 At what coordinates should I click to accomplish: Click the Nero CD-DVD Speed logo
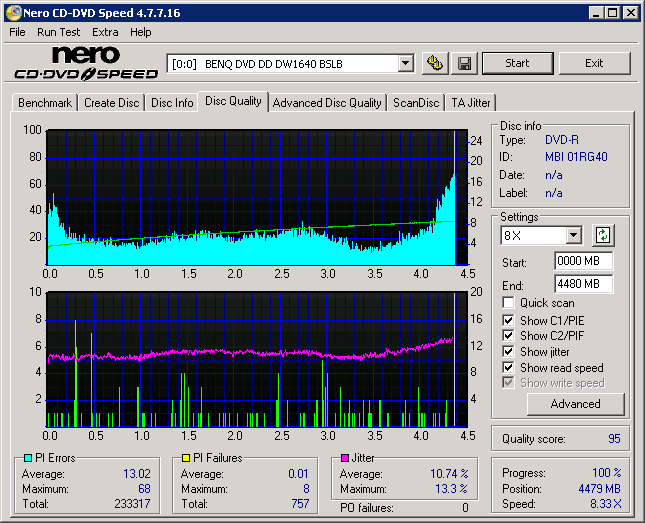86,63
